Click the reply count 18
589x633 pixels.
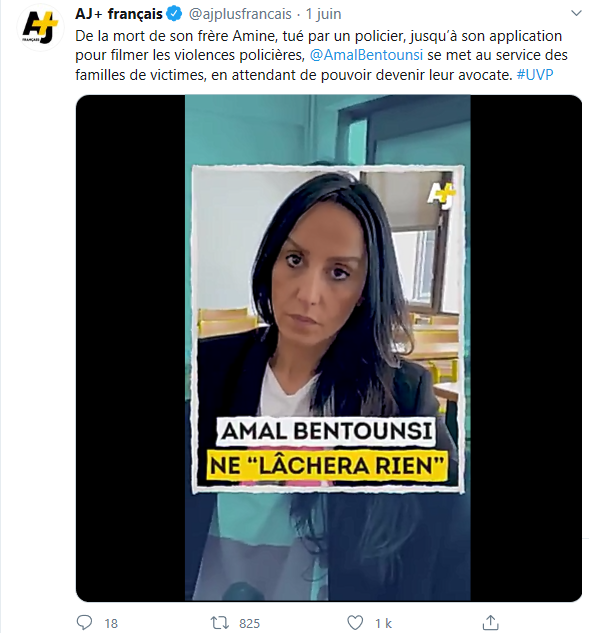tap(111, 624)
